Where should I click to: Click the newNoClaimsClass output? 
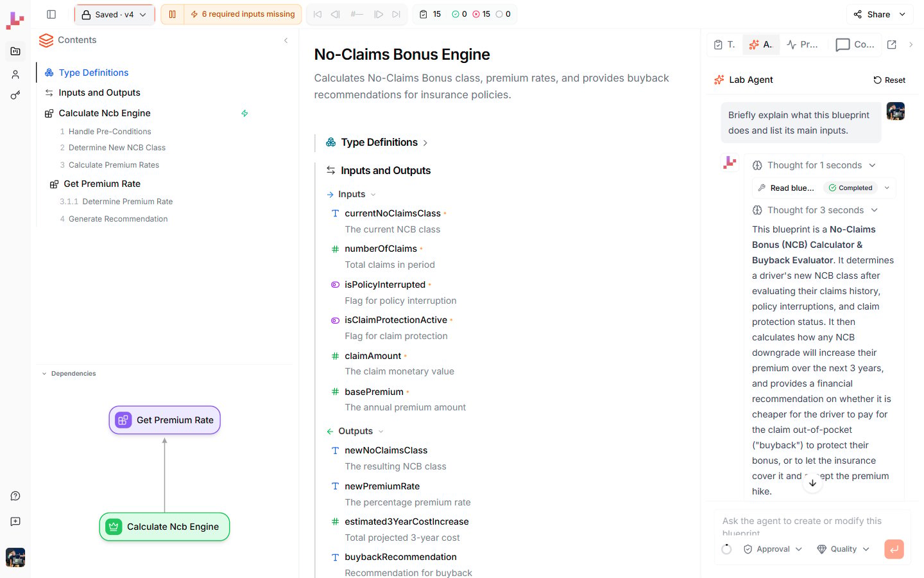click(386, 450)
